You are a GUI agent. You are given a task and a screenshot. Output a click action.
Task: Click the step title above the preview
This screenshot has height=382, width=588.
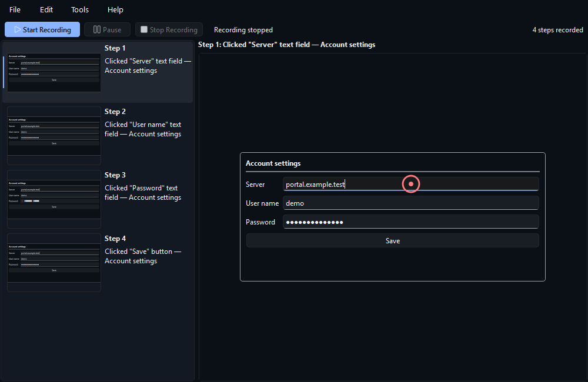[286, 45]
